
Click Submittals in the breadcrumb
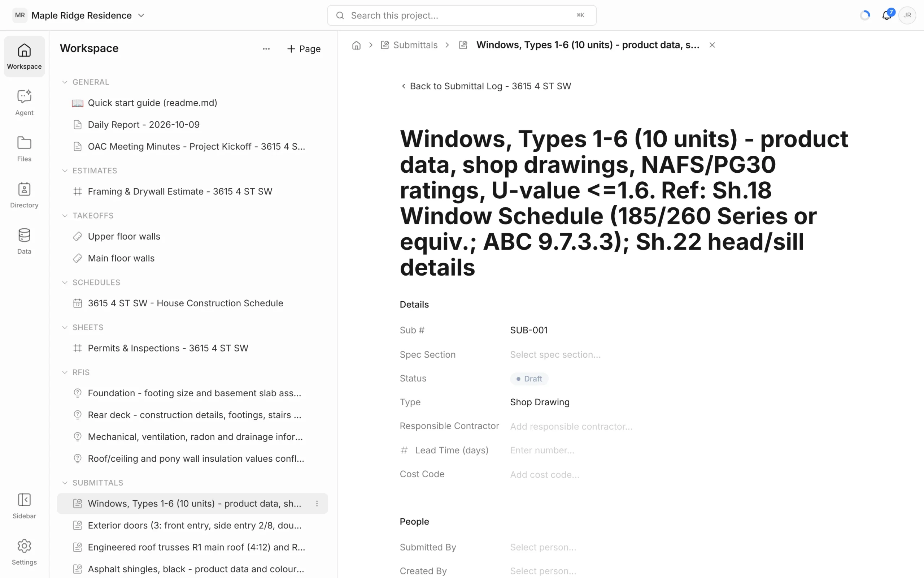click(415, 45)
